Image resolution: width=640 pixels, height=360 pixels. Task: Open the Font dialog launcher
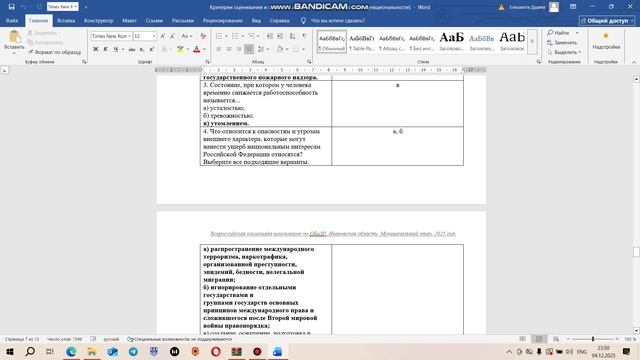point(207,62)
